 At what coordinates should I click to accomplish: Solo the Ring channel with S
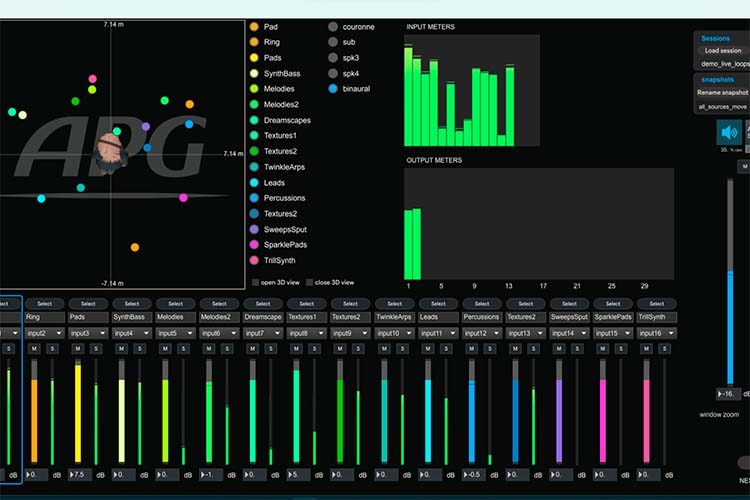(52, 349)
